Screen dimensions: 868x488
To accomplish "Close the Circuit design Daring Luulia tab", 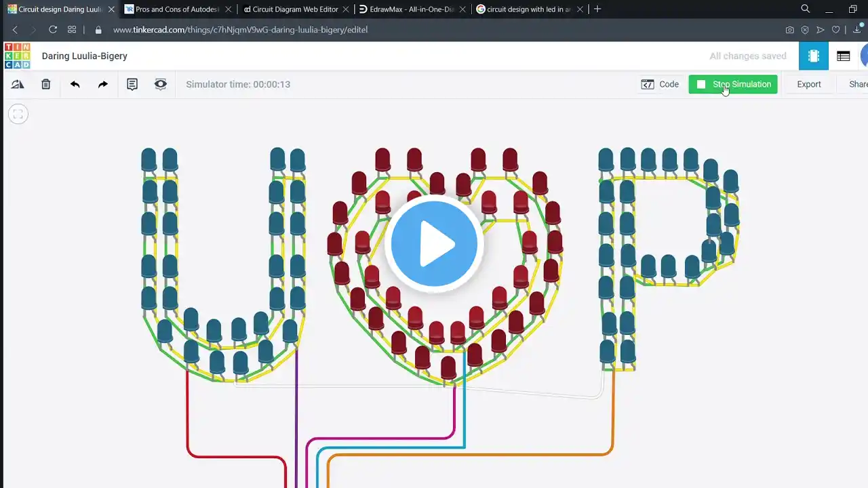I will pyautogui.click(x=111, y=9).
